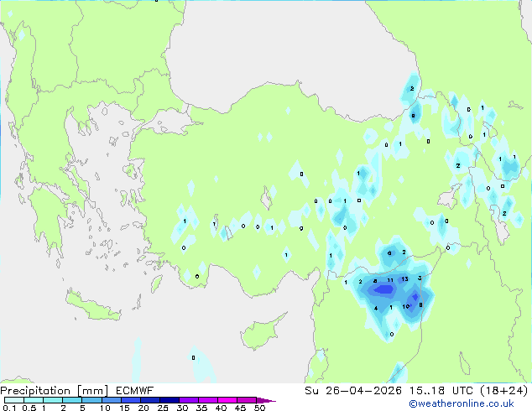
Task: Click the '13' precipitation value on the map
Action: coord(404,279)
